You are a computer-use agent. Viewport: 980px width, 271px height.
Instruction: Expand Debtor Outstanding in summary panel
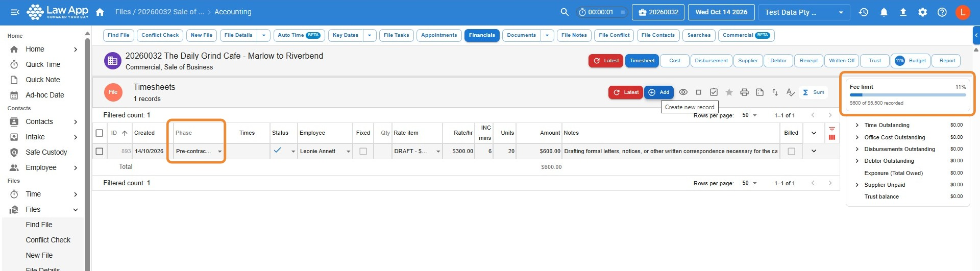(857, 161)
